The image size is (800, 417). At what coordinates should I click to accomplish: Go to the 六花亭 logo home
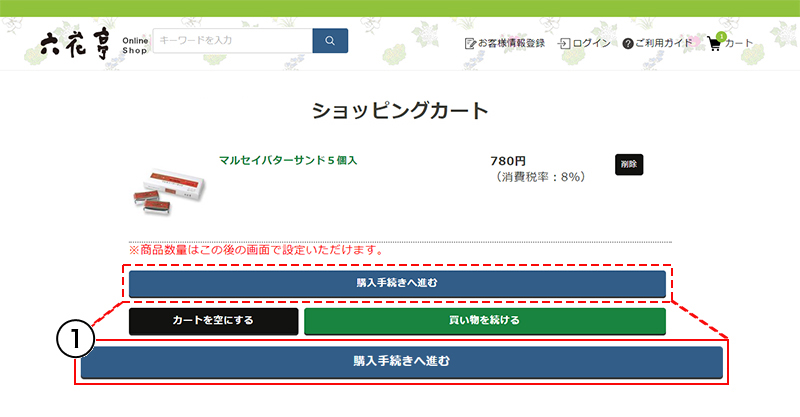[75, 43]
